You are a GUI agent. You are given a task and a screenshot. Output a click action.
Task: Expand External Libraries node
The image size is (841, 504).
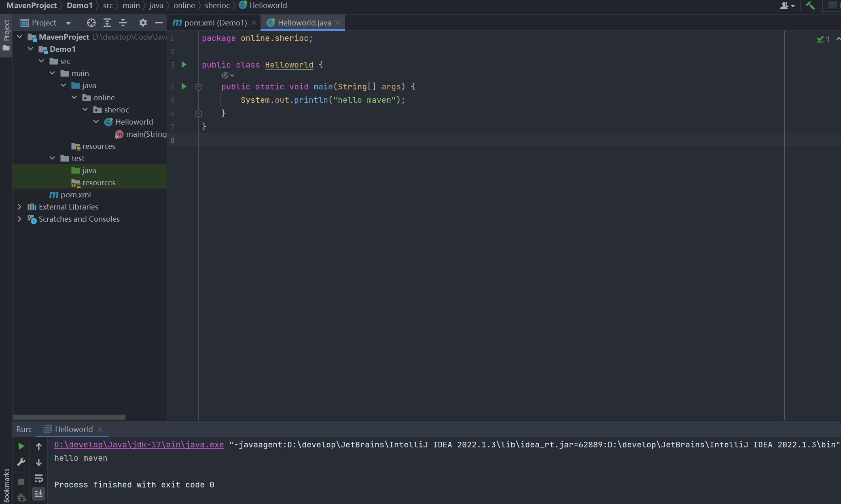click(x=19, y=207)
